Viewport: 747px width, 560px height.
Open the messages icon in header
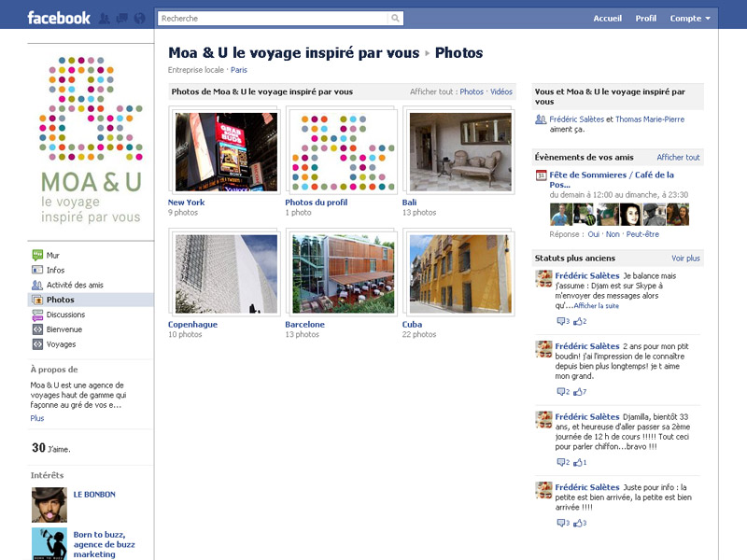pyautogui.click(x=122, y=19)
